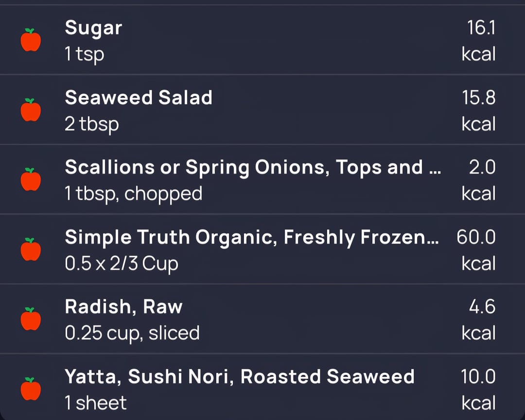525x420 pixels.
Task: Tap the 2 tbsp serving size text
Action: [x=91, y=124]
